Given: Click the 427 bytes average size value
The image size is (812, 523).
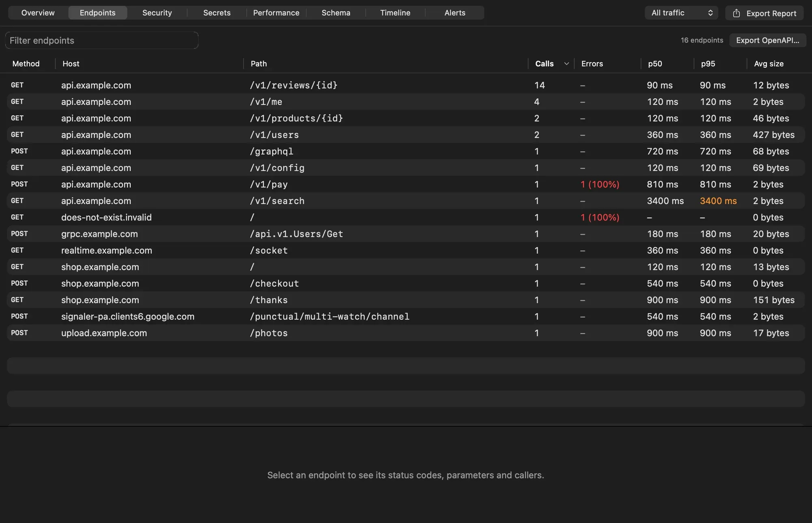Looking at the screenshot, I should pyautogui.click(x=773, y=135).
